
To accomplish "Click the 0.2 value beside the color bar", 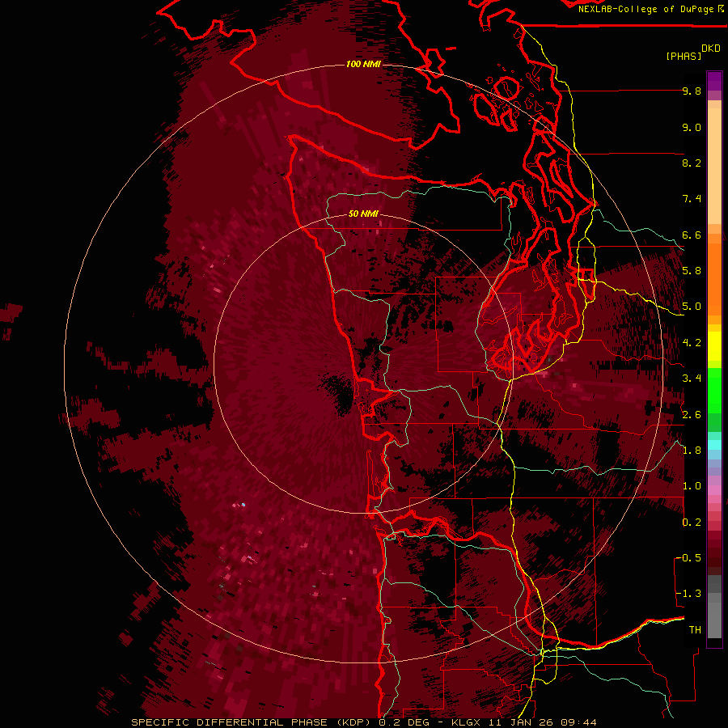I will click(x=692, y=523).
